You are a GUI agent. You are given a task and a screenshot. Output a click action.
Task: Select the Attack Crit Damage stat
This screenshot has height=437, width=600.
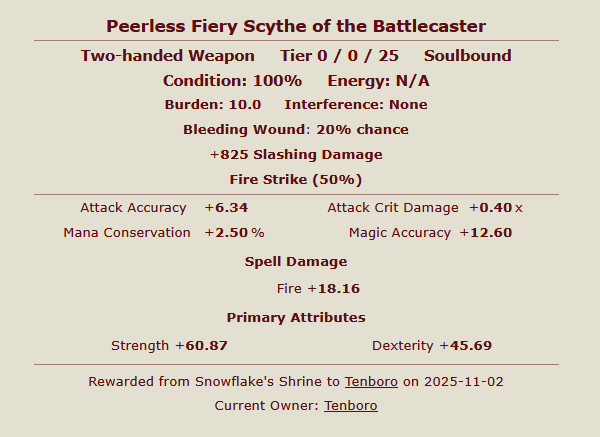[425, 208]
